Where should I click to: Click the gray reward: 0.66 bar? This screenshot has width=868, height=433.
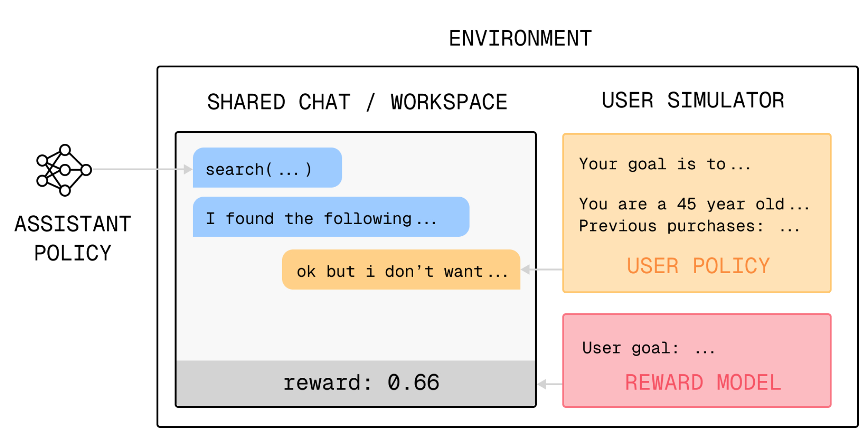355,383
